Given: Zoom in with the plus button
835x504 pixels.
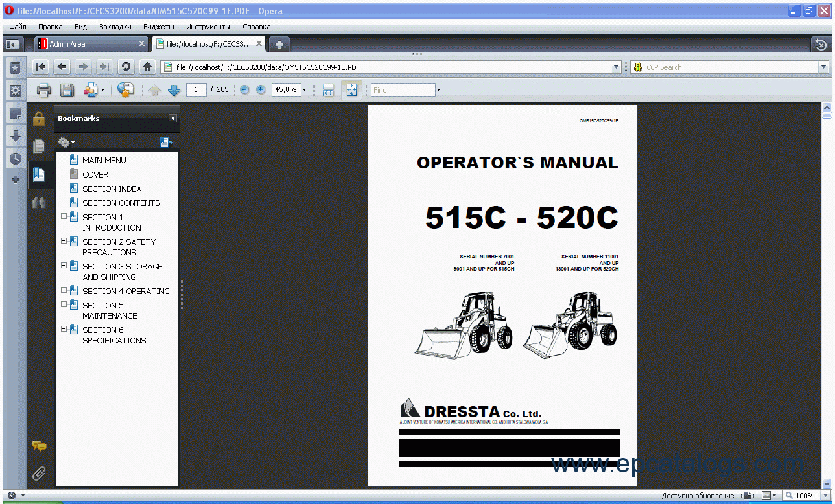Looking at the screenshot, I should pyautogui.click(x=261, y=90).
